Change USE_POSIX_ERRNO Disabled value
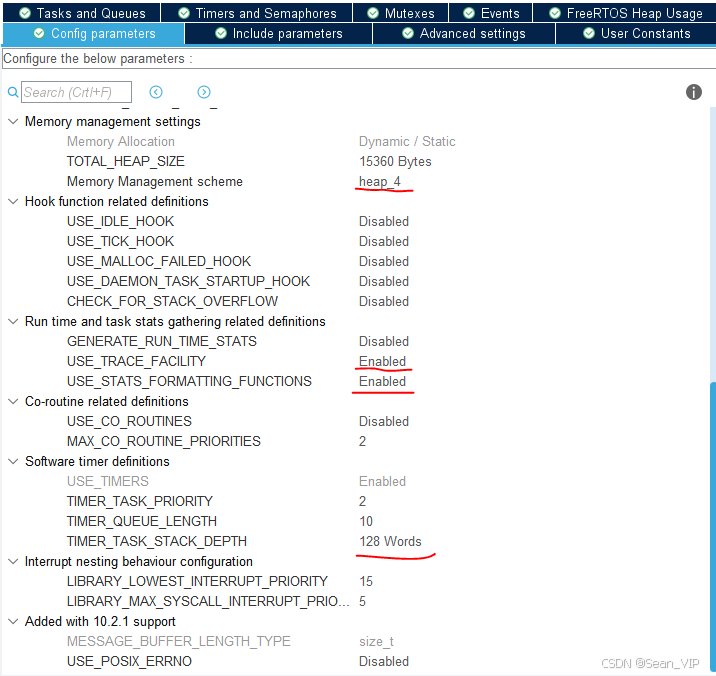Viewport: 716px width, 676px height. point(384,661)
